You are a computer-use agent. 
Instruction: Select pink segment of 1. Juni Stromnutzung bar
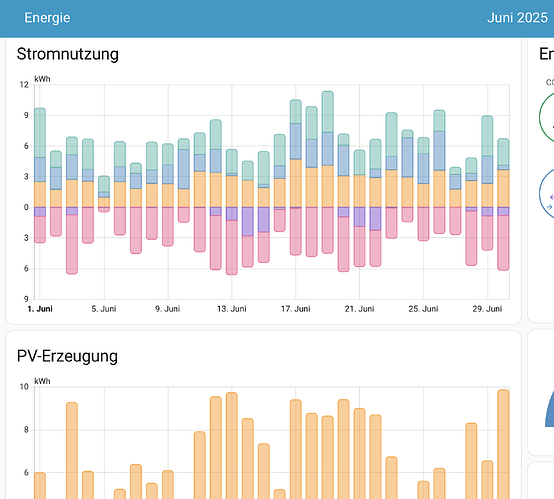click(40, 230)
